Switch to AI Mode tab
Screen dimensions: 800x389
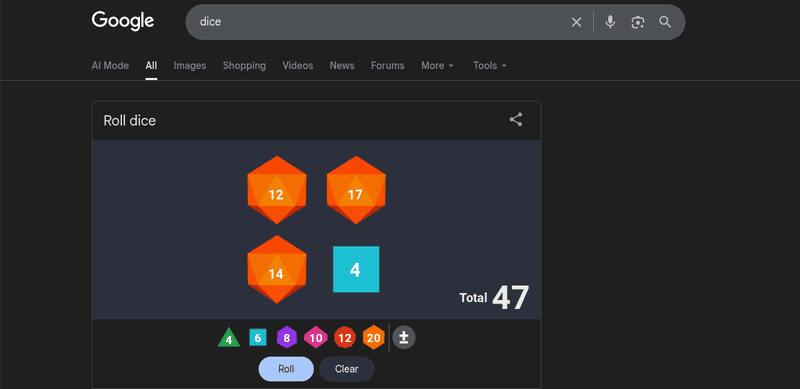point(110,65)
